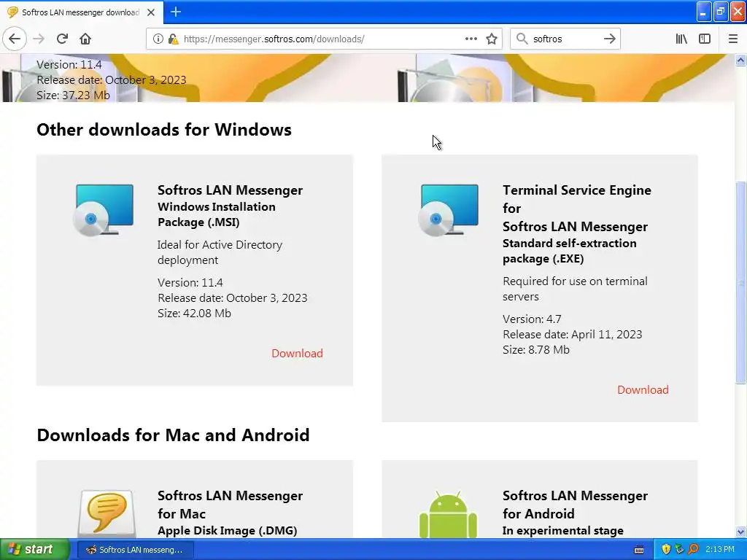Restore down the Firefox window
Screen dimensions: 747x560
coord(720,12)
